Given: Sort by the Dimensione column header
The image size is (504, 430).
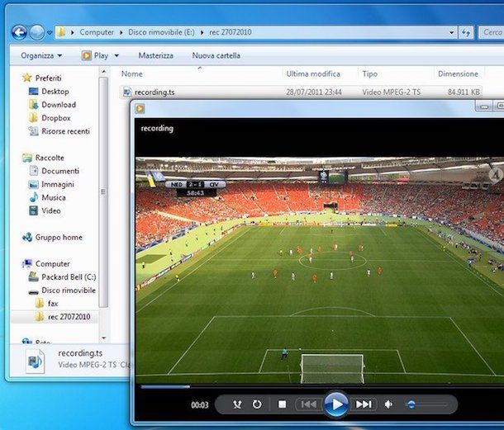Looking at the screenshot, I should click(x=458, y=73).
